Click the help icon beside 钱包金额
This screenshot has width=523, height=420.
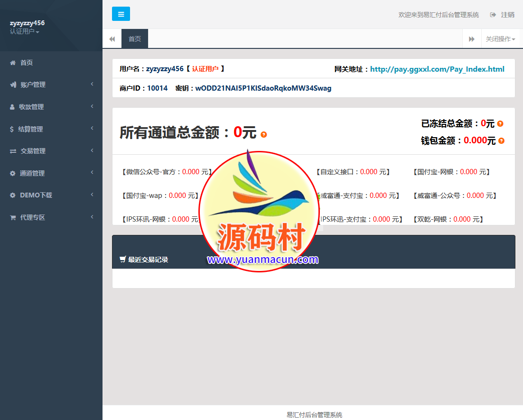(501, 141)
